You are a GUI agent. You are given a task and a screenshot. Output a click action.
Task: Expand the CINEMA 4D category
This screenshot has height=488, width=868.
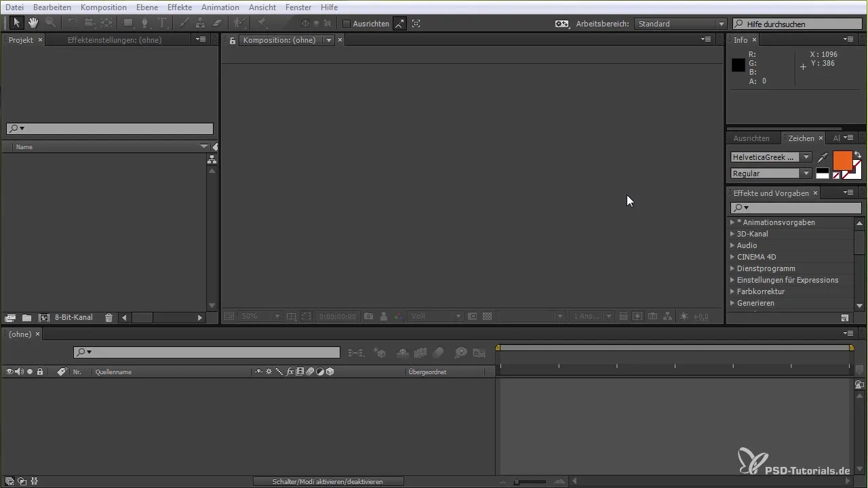(x=732, y=257)
